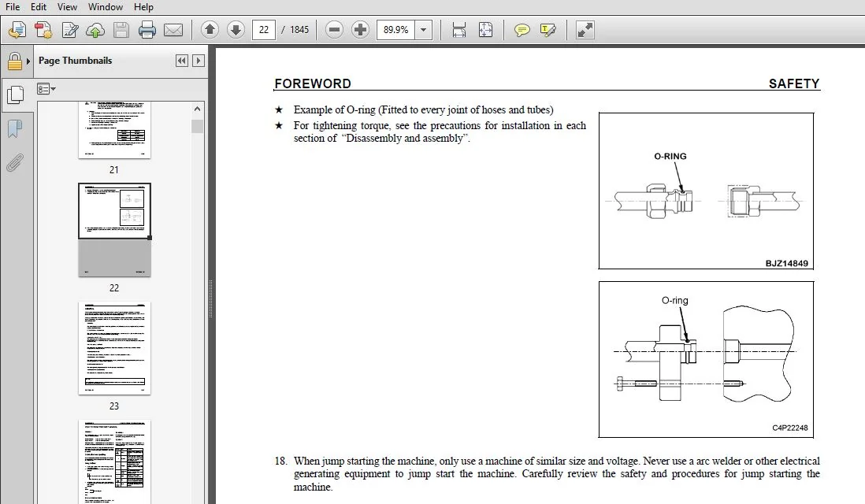Click the page label 23 under thumbnail
This screenshot has height=504, width=865.
tap(114, 406)
